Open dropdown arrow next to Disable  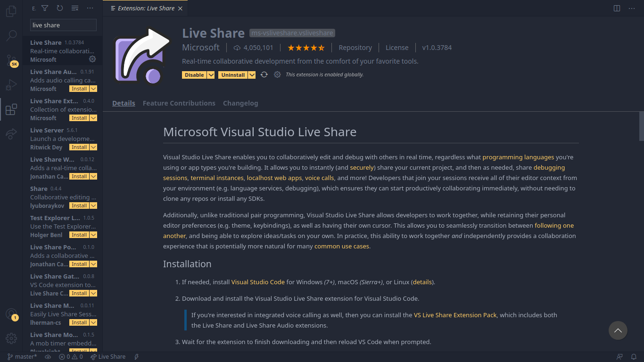(211, 75)
